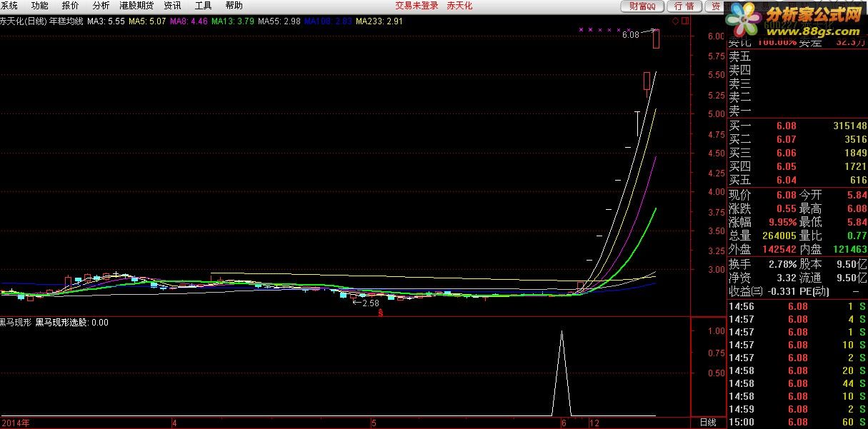Viewport: 868px width, 429px height.
Task: Click the 6.08 high price label on chart
Action: [x=631, y=34]
